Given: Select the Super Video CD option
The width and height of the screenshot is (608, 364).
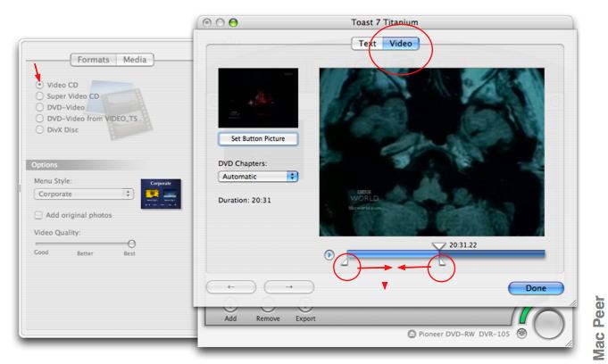Looking at the screenshot, I should click(39, 95).
